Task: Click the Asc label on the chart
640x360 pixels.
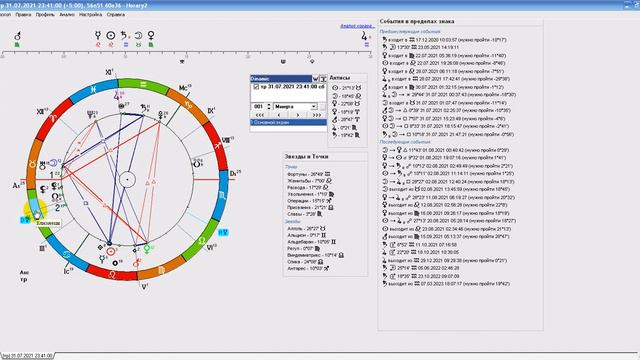Action: 18,185
